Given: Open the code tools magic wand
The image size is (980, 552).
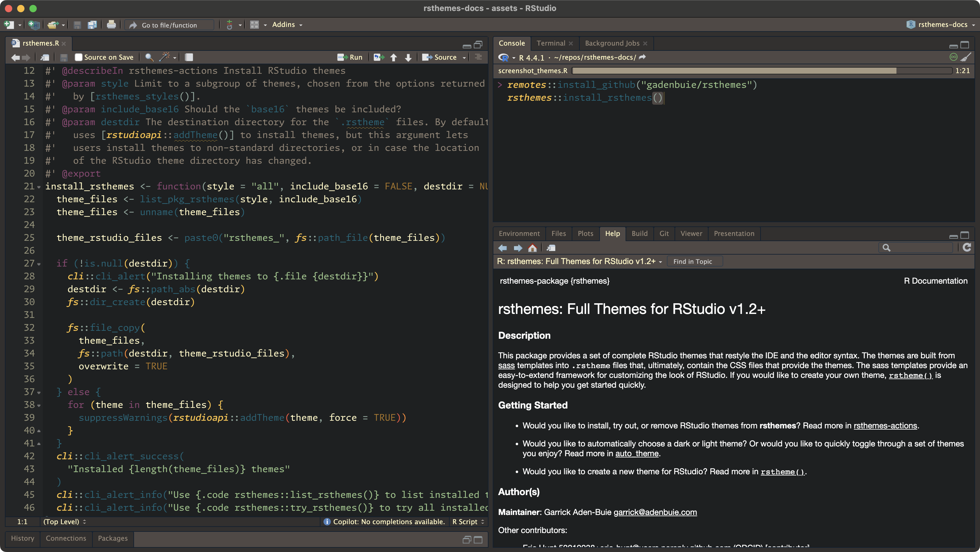Looking at the screenshot, I should (165, 57).
